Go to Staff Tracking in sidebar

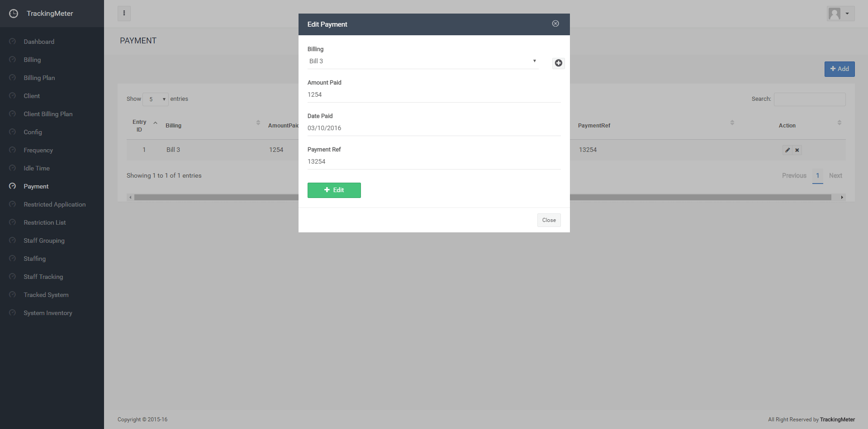pyautogui.click(x=43, y=277)
